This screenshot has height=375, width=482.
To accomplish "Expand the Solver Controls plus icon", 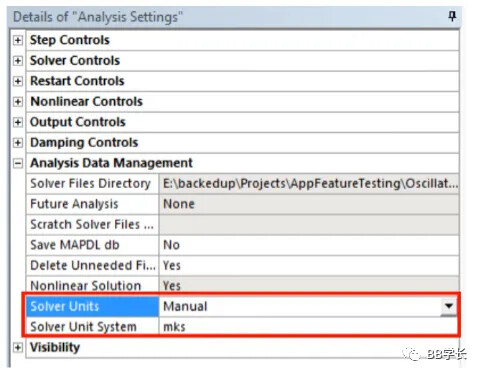I will [x=18, y=61].
